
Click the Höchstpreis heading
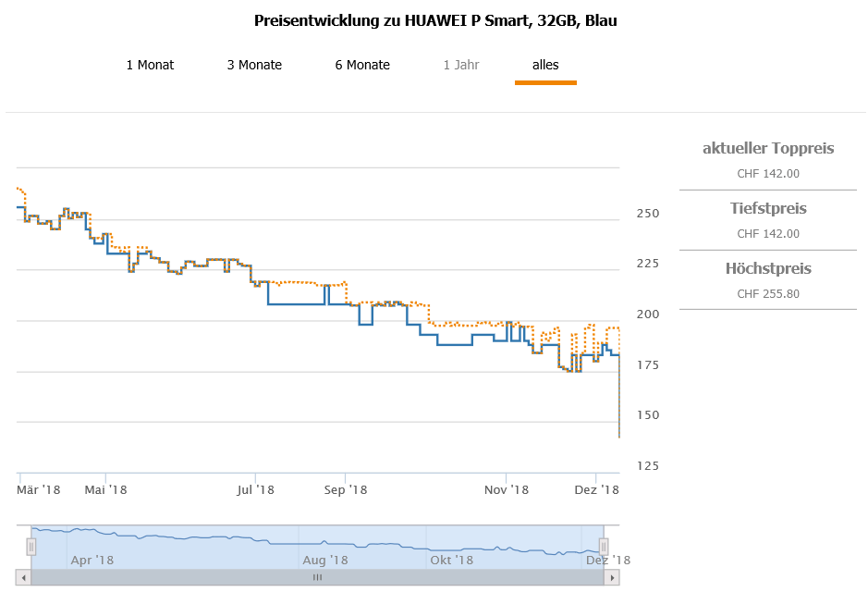coord(768,269)
